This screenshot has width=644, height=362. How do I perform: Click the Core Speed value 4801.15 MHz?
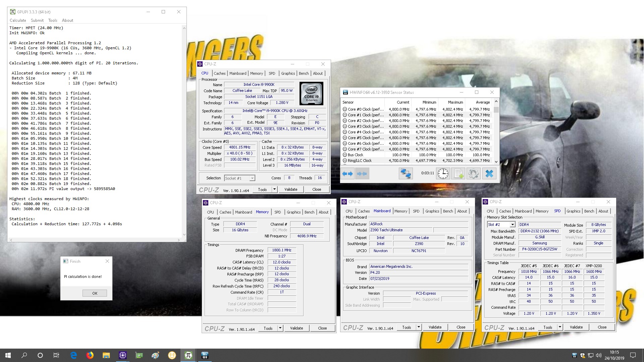[240, 147]
